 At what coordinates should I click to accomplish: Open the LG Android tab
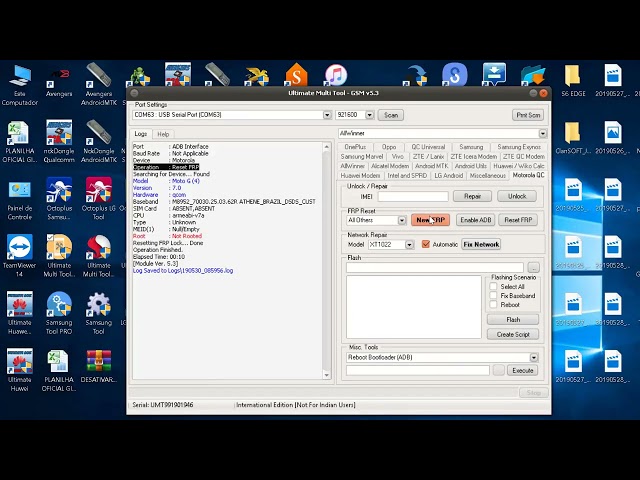449,176
